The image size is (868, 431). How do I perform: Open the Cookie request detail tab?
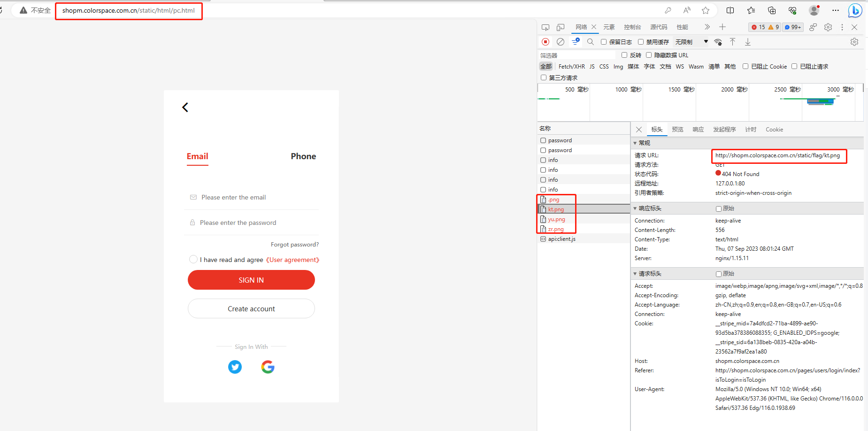click(774, 130)
